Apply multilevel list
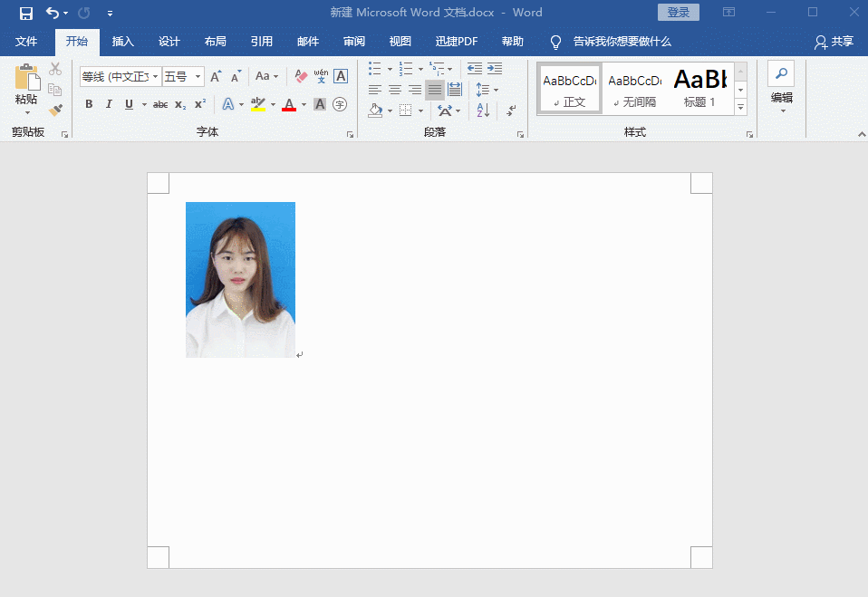868x597 pixels. point(437,69)
